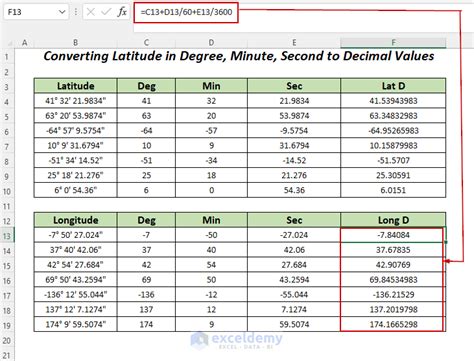Click cell with 69° 50' 43.2594"
Screen dimensions: 474x361
[x=75, y=280]
